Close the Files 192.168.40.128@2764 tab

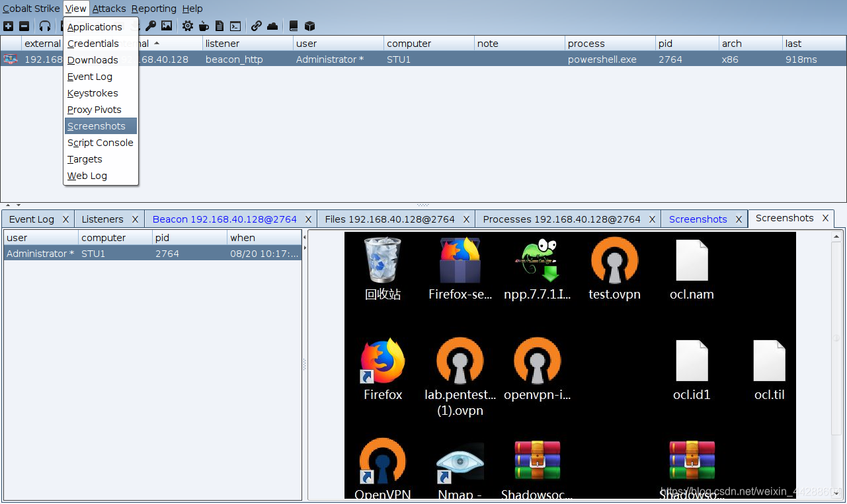pyautogui.click(x=466, y=219)
